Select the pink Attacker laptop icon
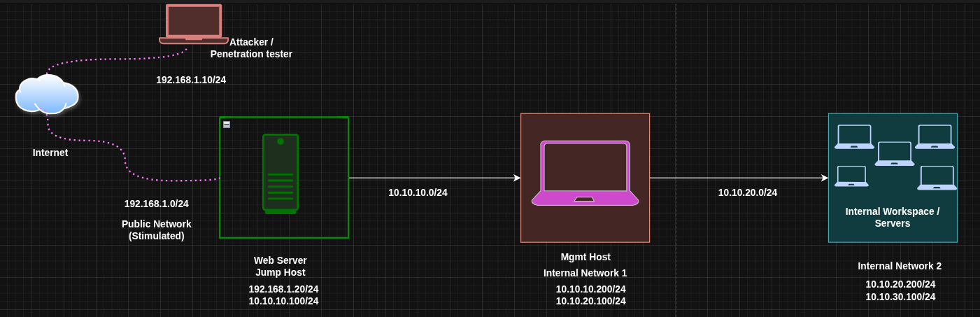Image resolution: width=980 pixels, height=317 pixels. pyautogui.click(x=194, y=24)
